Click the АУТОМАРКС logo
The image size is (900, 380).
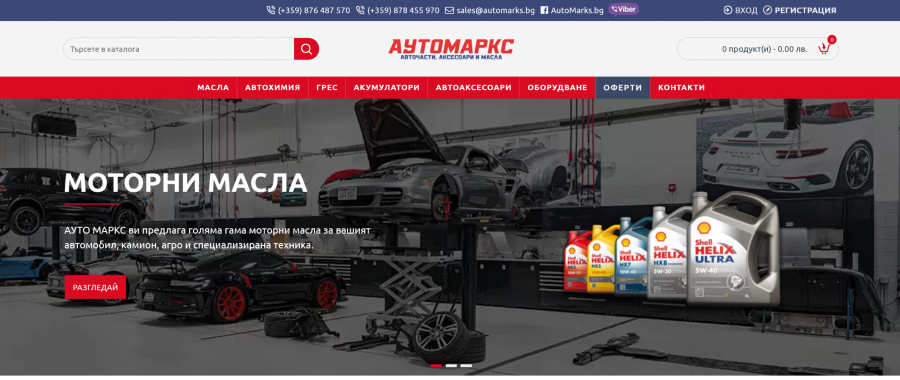tap(451, 49)
